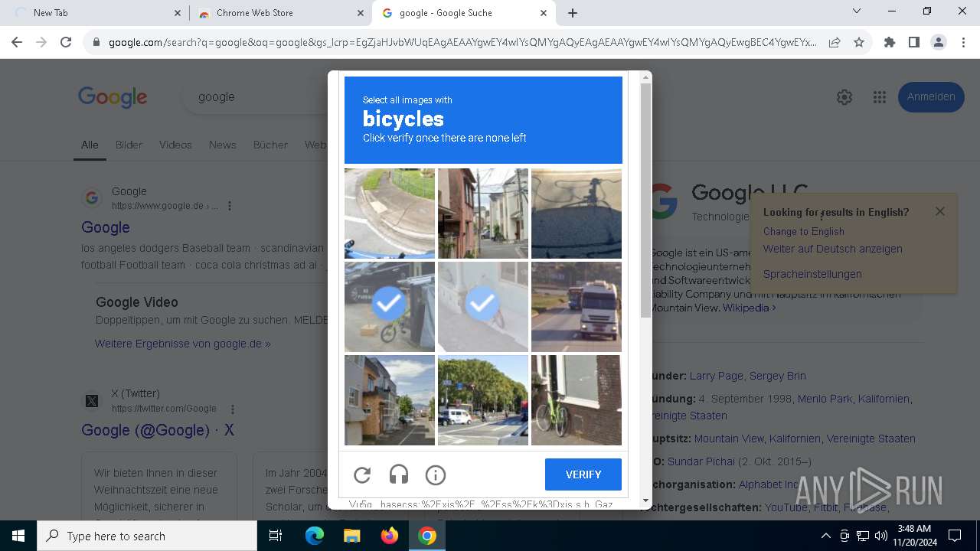Open Weitere Ergebnisse von google.de link
This screenshot has height=551, width=980.
(x=183, y=344)
